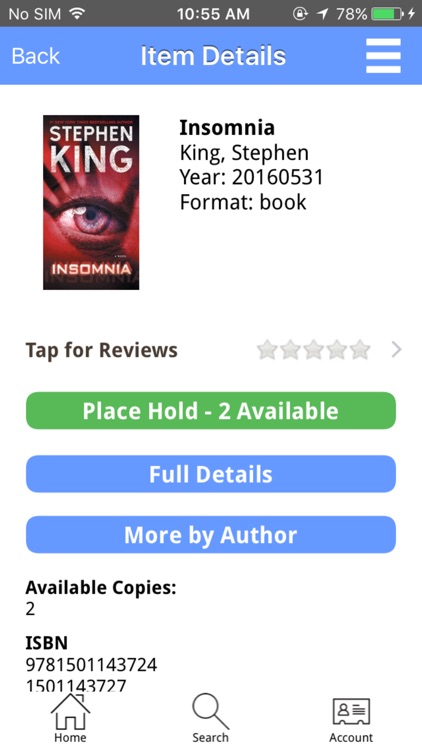
Task: Select the Account tab label
Action: (351, 738)
